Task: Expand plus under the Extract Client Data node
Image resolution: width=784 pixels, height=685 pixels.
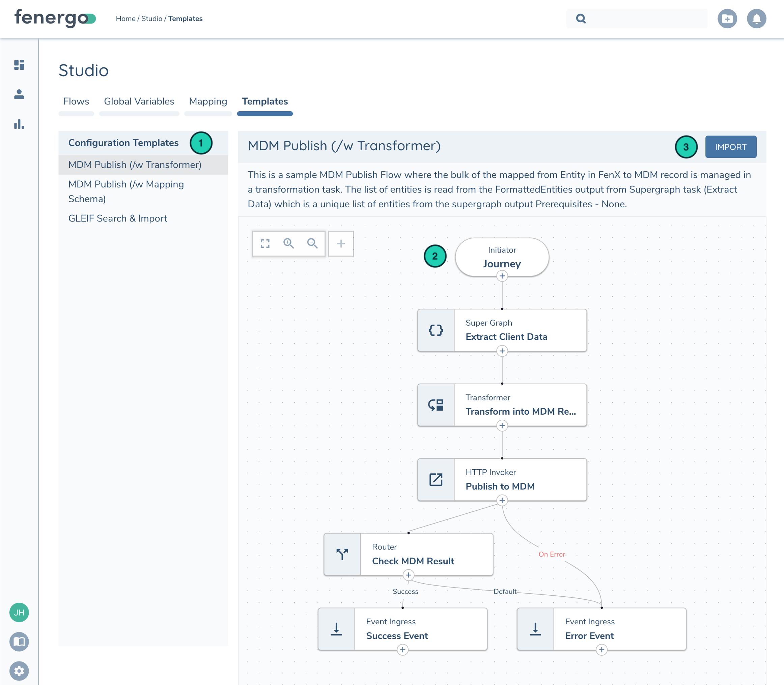Action: [x=502, y=351]
